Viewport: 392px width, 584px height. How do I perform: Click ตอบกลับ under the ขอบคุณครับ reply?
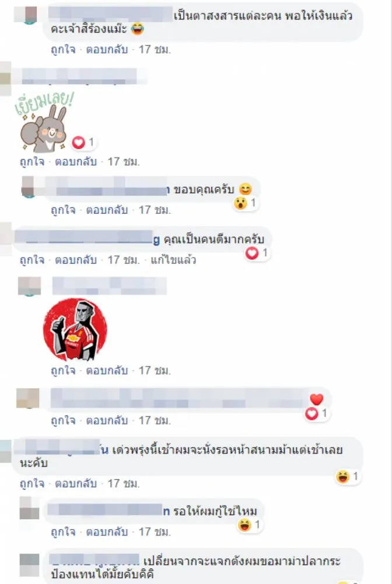(x=107, y=210)
